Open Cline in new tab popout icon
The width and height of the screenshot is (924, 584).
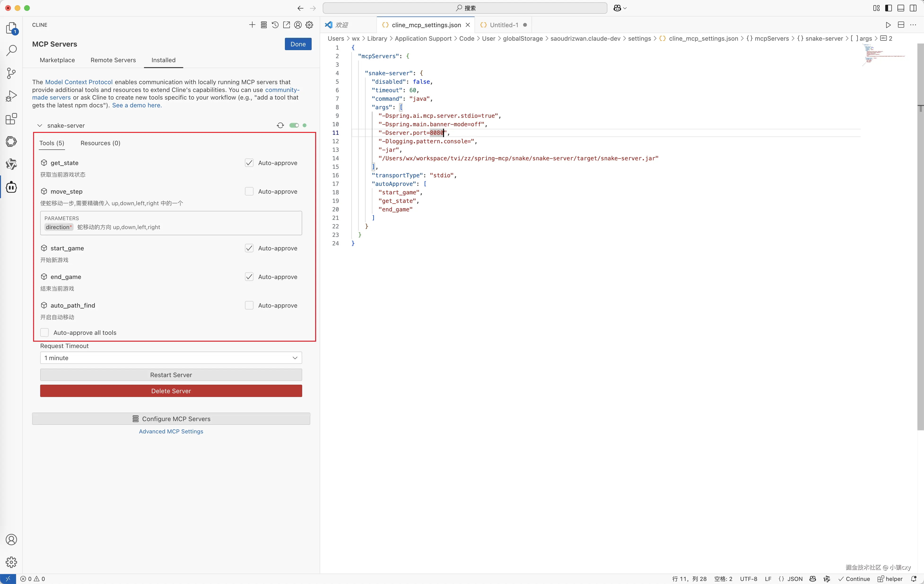[x=287, y=25]
